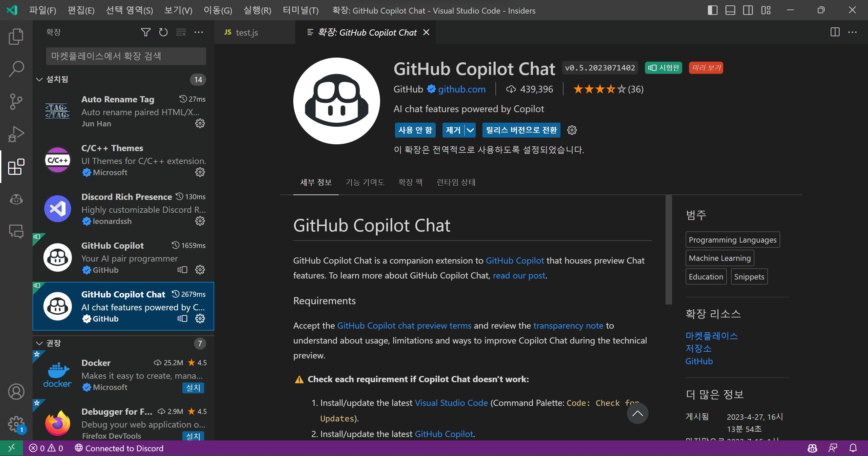Open the Run and Debug view
The image size is (868, 456).
click(16, 134)
